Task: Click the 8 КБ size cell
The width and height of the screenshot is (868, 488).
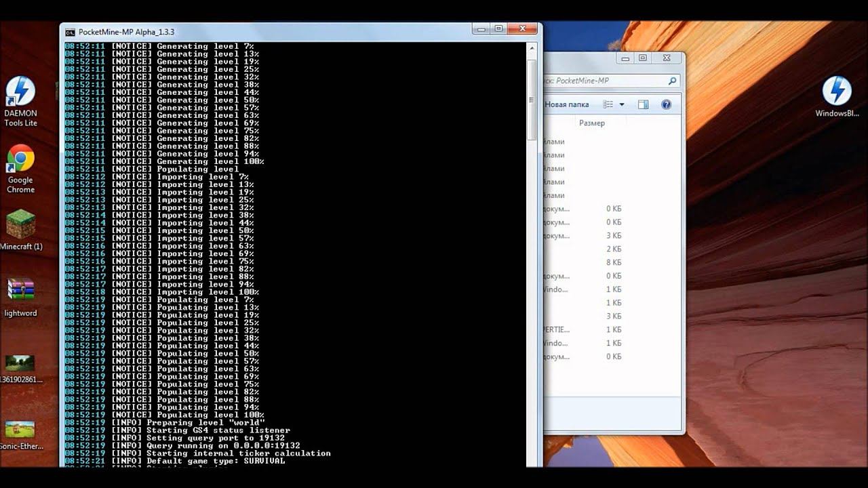Action: [614, 263]
